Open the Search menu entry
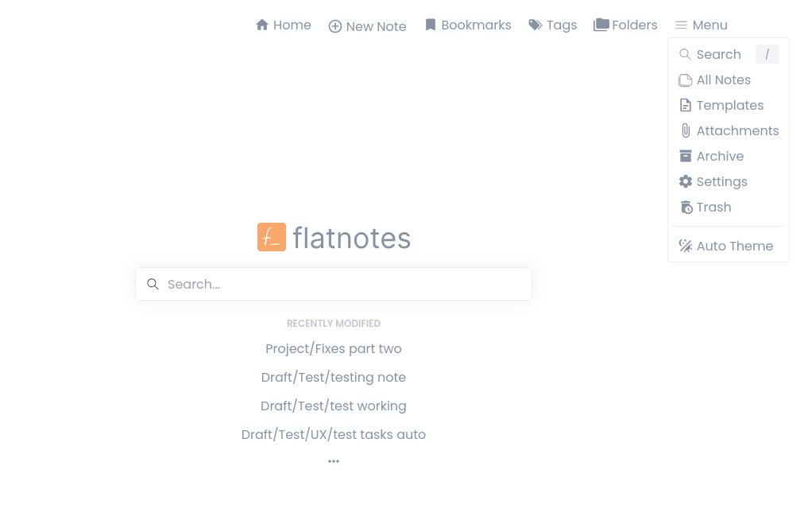The width and height of the screenshot is (812, 505). (x=728, y=54)
